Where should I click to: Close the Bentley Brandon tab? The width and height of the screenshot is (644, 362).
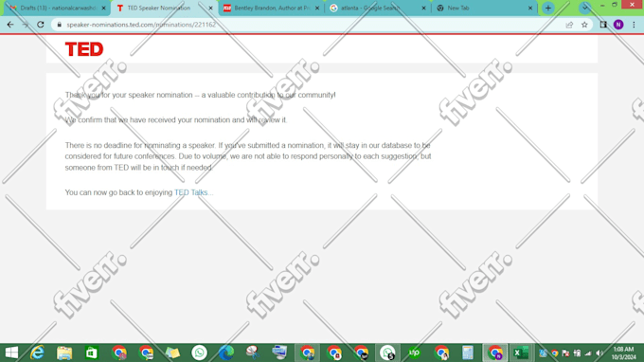tap(317, 8)
